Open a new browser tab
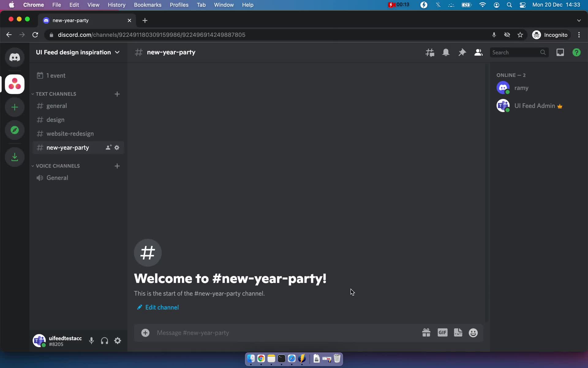Viewport: 588px width, 368px height. (x=145, y=21)
